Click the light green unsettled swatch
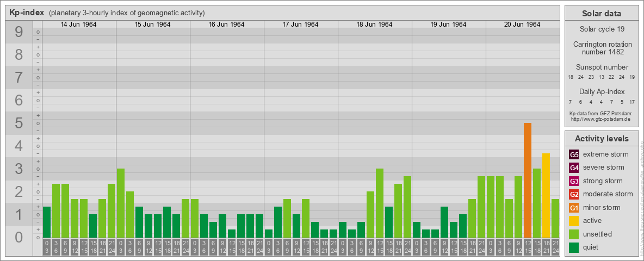644x261 pixels. tap(574, 234)
